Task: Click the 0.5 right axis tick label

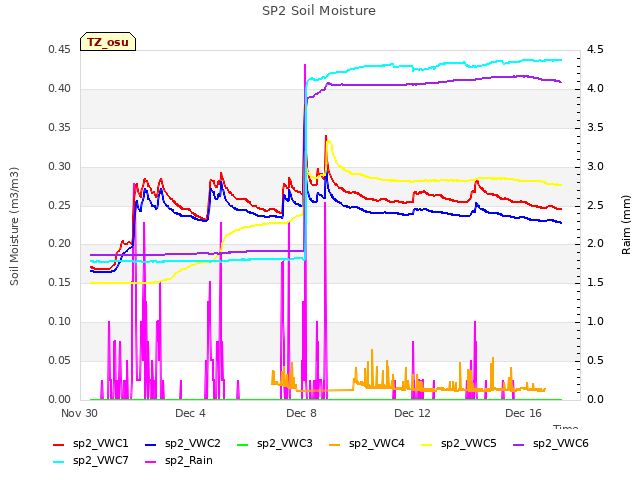Action: tap(595, 361)
